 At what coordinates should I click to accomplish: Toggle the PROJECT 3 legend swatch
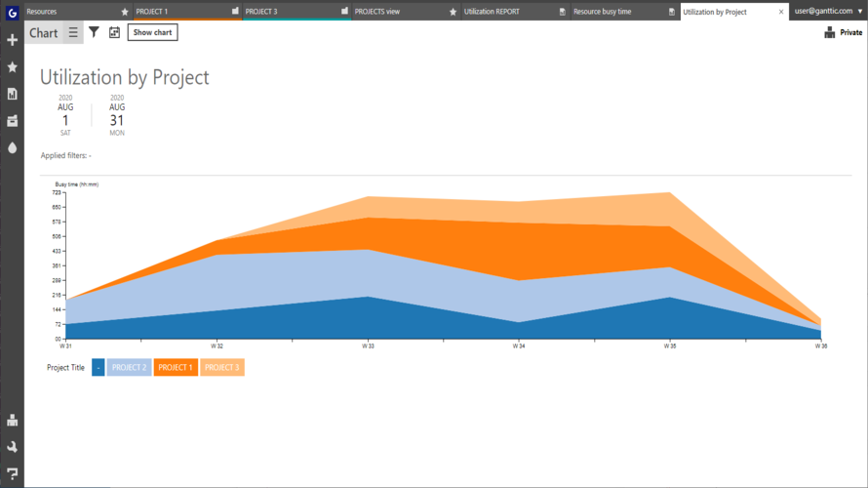tap(222, 367)
